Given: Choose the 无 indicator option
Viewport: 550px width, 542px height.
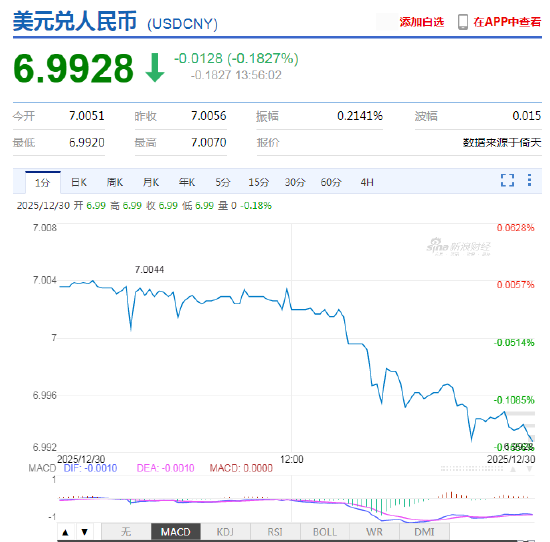Looking at the screenshot, I should [126, 532].
